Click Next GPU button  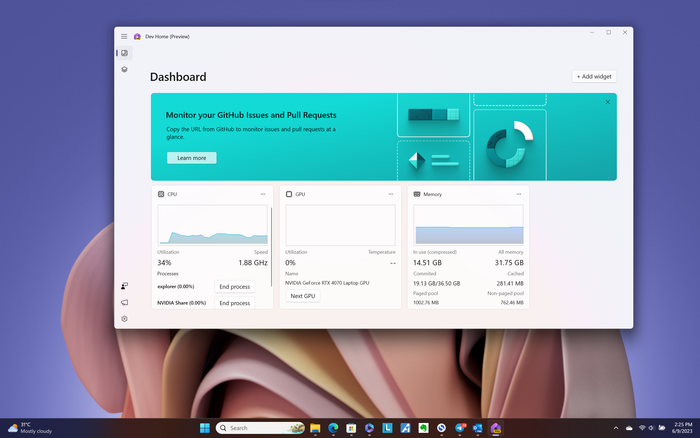(x=303, y=296)
